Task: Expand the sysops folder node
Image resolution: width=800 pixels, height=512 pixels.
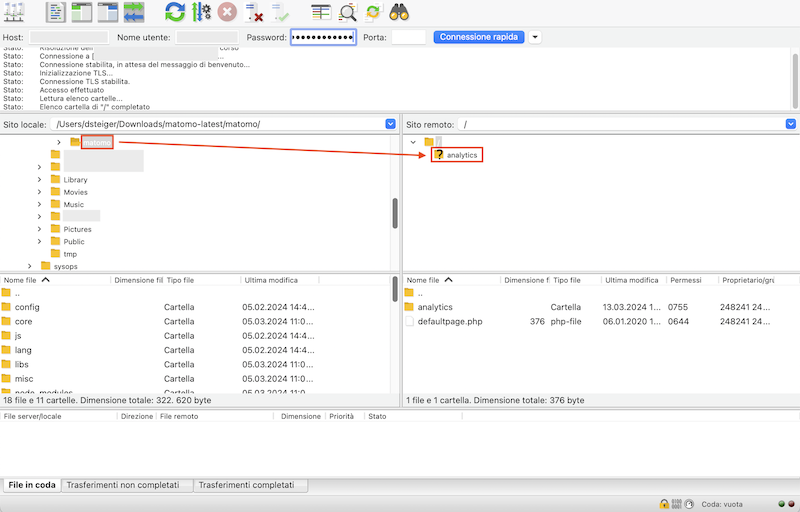Action: click(30, 266)
